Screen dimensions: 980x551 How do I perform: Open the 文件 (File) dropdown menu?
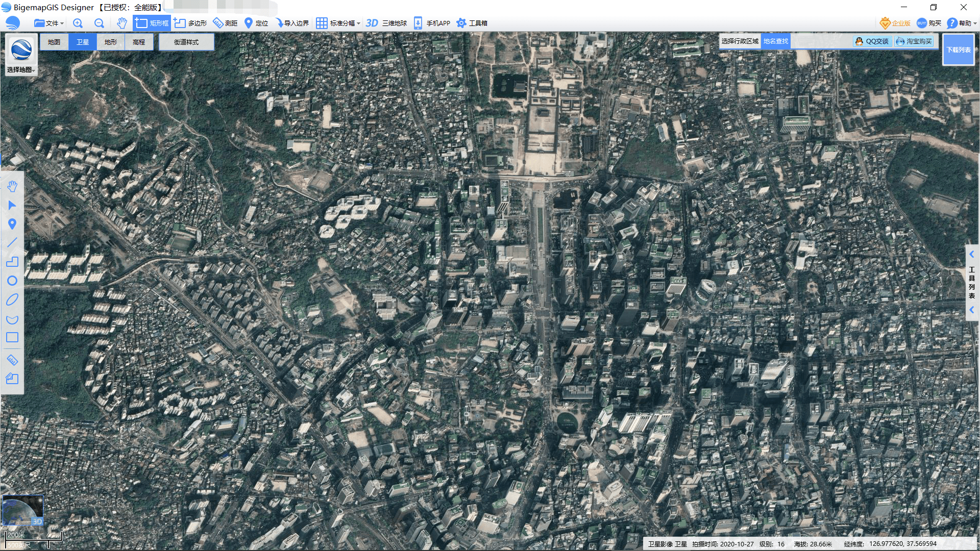(x=48, y=23)
